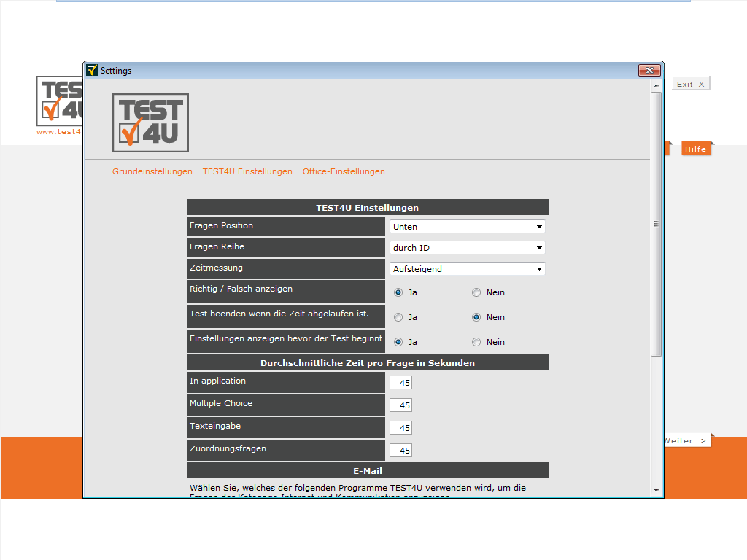Click the Weiter button in background window
The height and width of the screenshot is (560, 747).
pyautogui.click(x=686, y=441)
